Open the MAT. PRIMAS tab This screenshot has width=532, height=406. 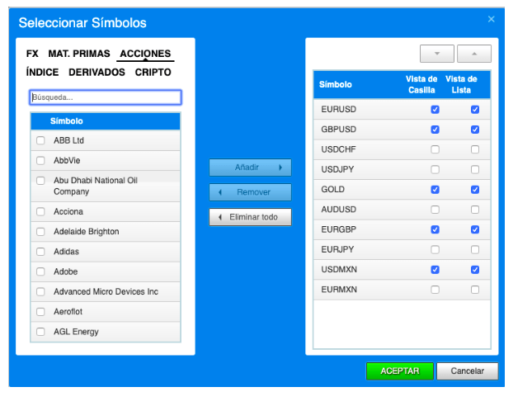pos(79,54)
